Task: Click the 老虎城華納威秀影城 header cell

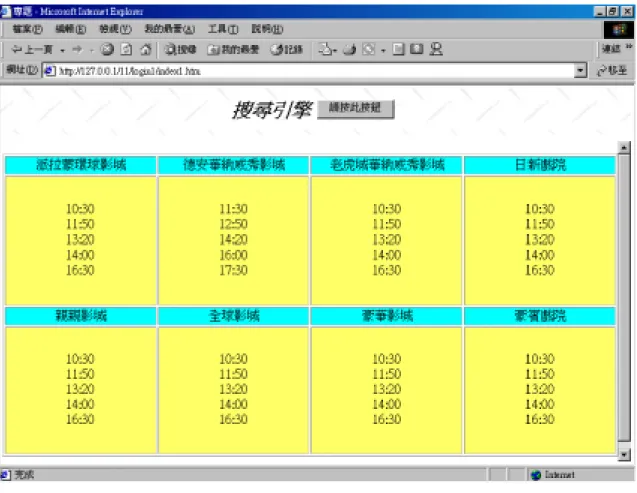Action: pos(387,165)
